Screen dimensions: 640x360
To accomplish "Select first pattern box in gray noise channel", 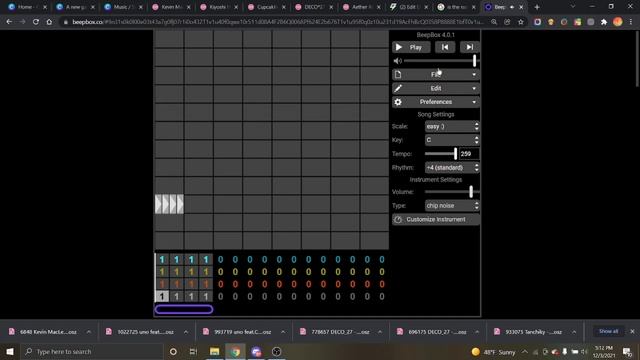I will [162, 296].
